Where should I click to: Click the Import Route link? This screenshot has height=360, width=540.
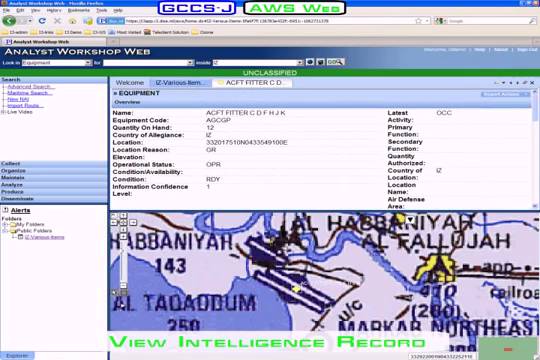point(25,105)
